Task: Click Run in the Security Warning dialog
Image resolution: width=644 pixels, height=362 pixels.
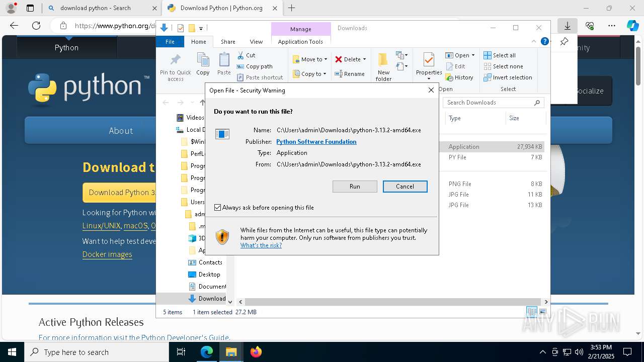Action: tap(355, 187)
